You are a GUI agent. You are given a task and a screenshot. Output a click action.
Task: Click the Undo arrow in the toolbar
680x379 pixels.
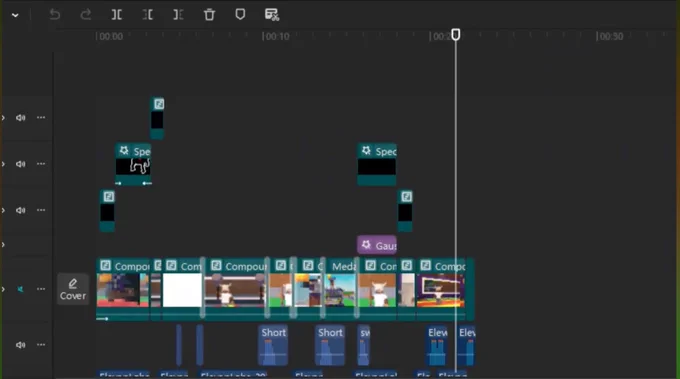pos(55,15)
